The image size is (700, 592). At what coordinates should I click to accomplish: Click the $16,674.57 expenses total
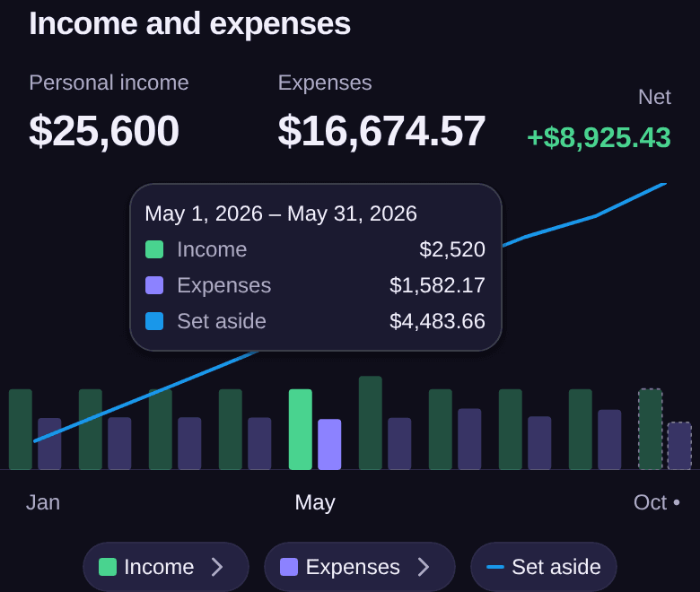click(381, 131)
